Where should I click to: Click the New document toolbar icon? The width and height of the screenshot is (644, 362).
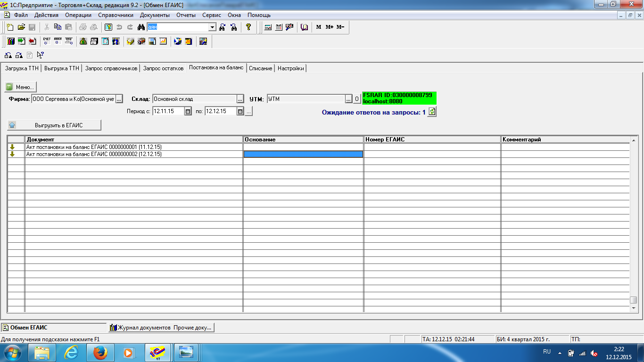pyautogui.click(x=10, y=27)
